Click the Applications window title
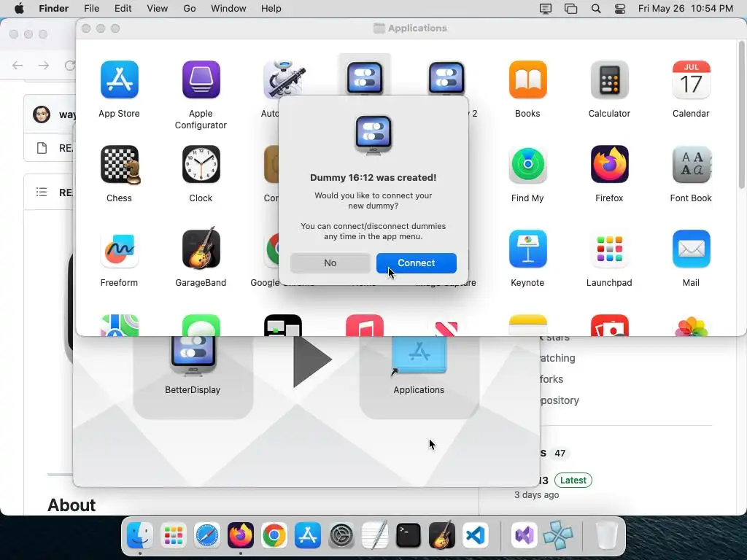This screenshot has width=747, height=560. (417, 28)
